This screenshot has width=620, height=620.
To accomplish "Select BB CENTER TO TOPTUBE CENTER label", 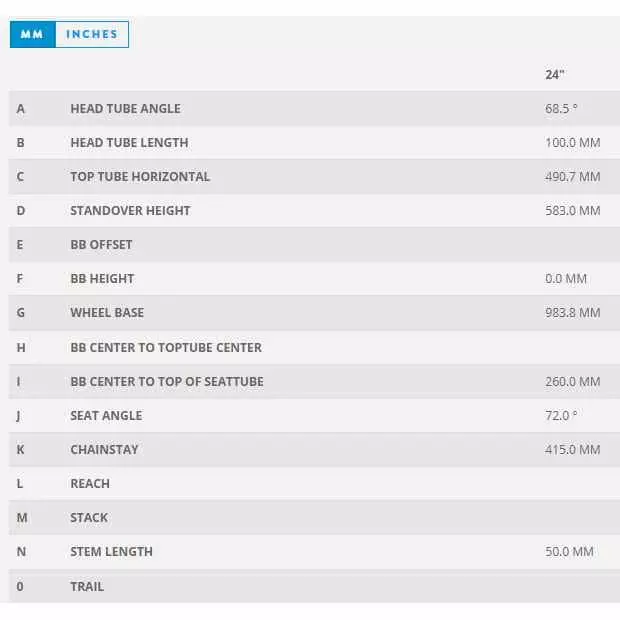I will click(x=166, y=347).
